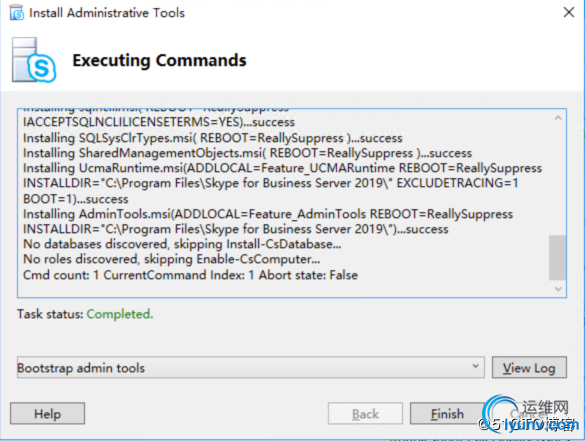Select the Installing SQLSysClrTypes.msi log line
The image size is (585, 441).
(x=213, y=138)
